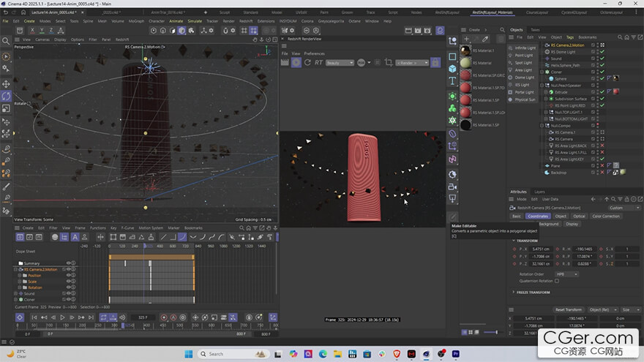The width and height of the screenshot is (644, 362).
Task: Toggle X axis lock in top toolbar
Action: pyautogui.click(x=32, y=31)
